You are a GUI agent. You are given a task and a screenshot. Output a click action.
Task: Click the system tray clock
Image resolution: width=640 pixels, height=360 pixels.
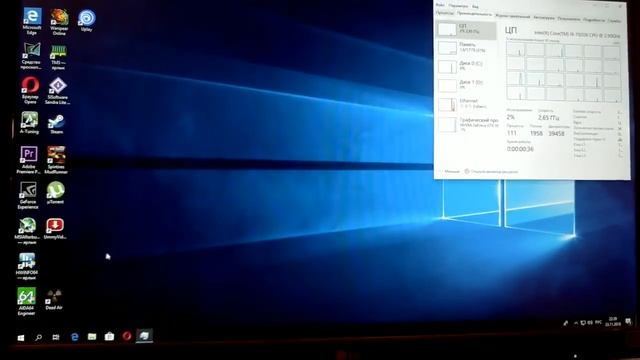click(x=613, y=321)
